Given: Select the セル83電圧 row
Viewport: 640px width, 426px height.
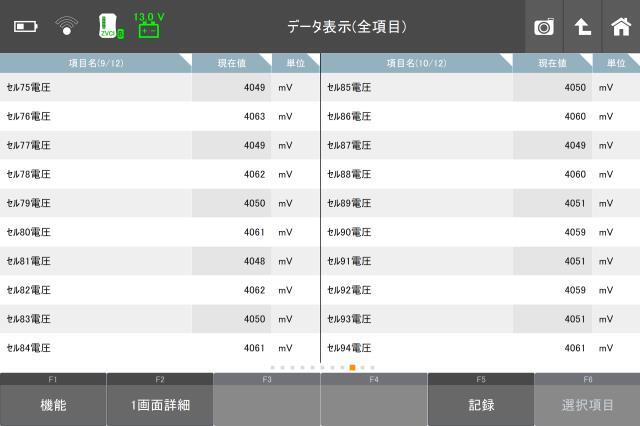Looking at the screenshot, I should click(x=160, y=319).
